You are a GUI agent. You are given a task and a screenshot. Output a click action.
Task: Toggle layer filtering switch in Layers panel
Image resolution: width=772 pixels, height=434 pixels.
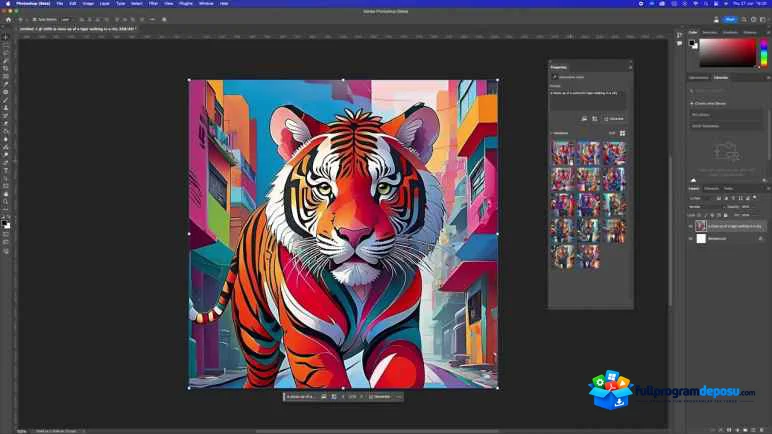(754, 198)
